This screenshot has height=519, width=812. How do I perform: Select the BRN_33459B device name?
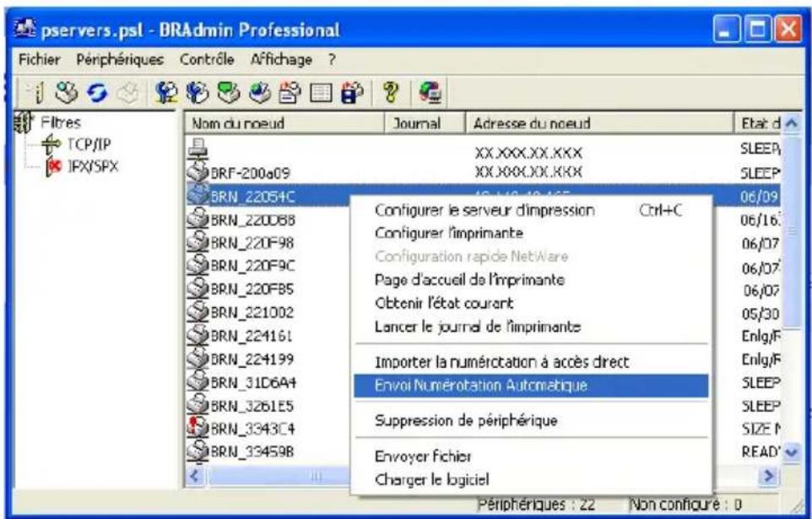[252, 452]
